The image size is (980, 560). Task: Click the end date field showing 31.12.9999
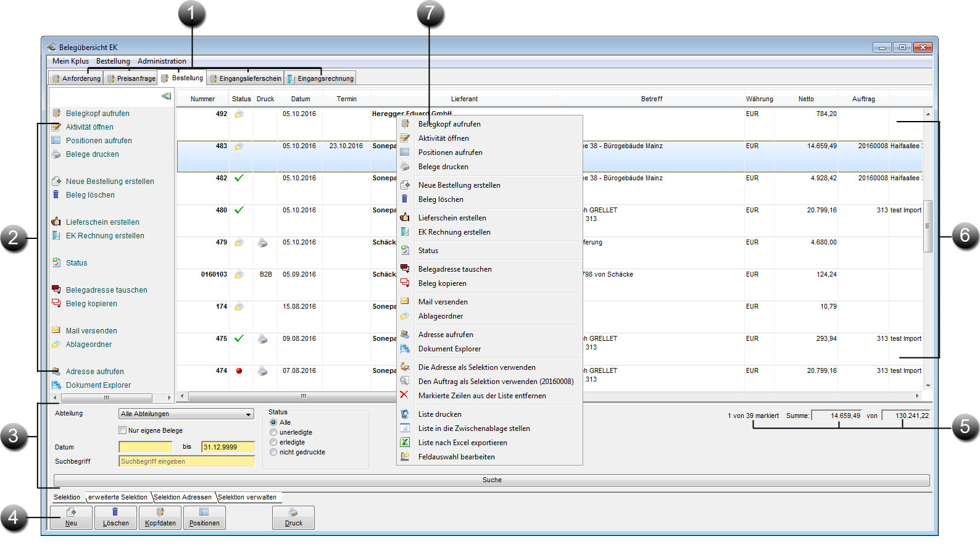tap(228, 447)
